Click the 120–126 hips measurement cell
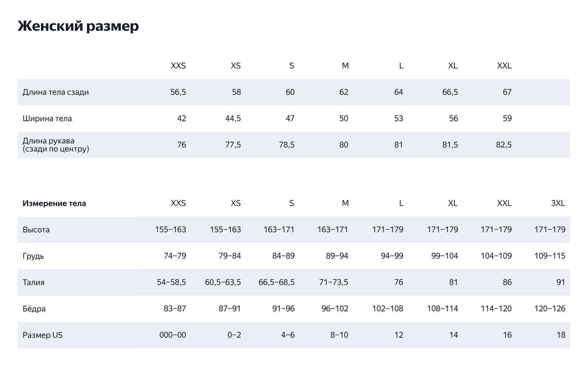This screenshot has width=588, height=366. (550, 309)
